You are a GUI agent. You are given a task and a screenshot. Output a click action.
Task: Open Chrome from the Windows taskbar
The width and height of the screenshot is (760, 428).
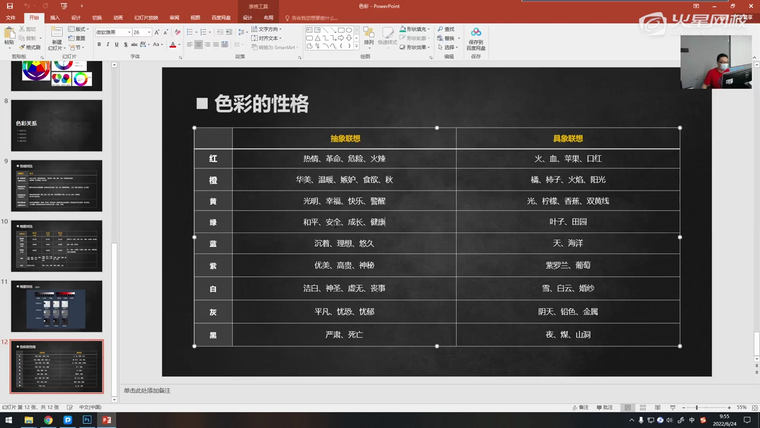coord(46,420)
